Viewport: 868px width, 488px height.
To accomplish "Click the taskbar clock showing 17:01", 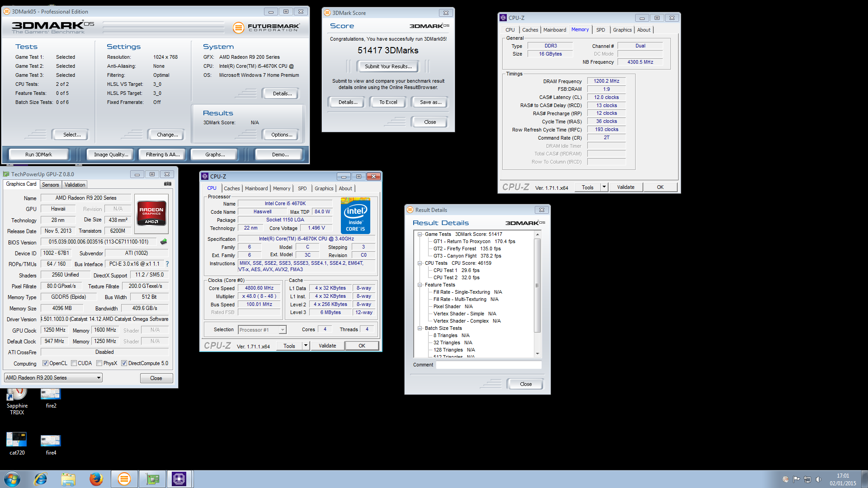I will pos(843,479).
